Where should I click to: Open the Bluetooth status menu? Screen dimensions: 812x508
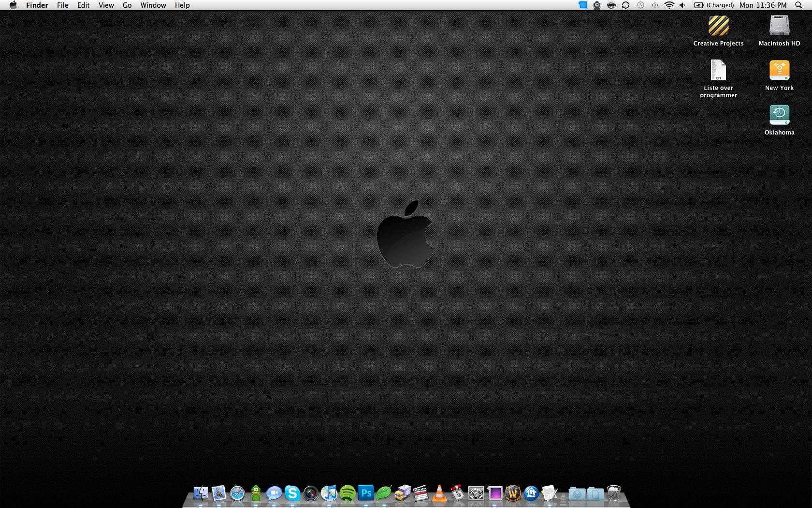[655, 5]
